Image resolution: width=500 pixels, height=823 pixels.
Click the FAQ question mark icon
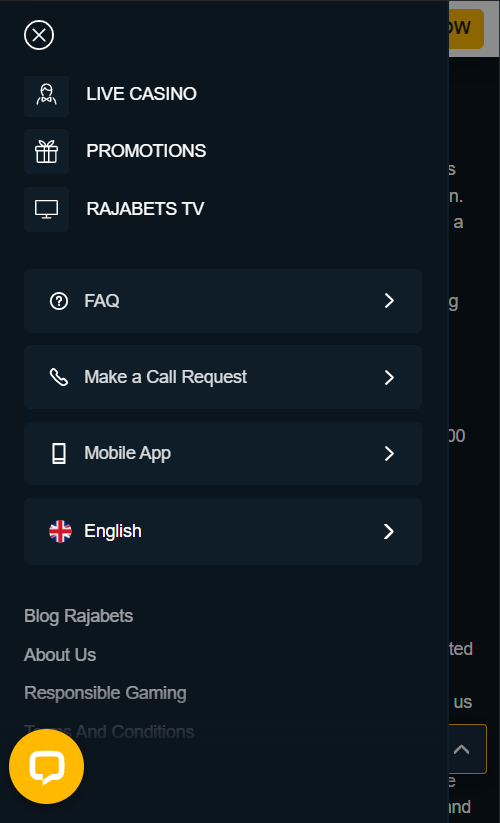pos(59,301)
